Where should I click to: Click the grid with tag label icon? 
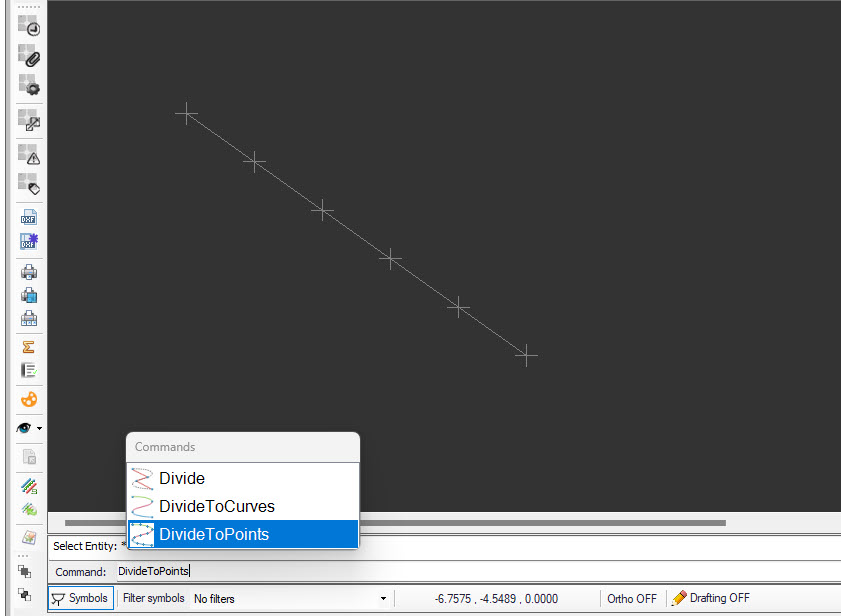coord(29,184)
